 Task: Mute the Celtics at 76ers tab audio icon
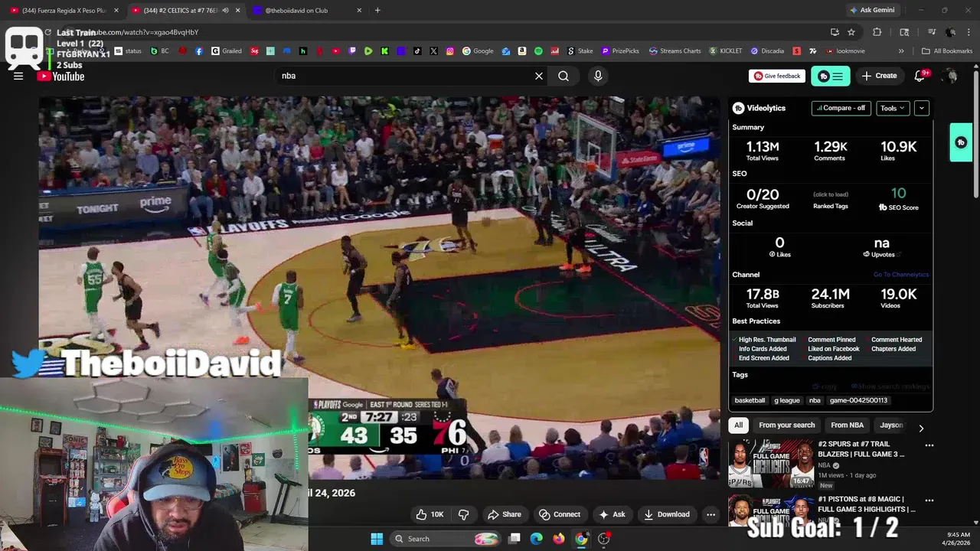click(225, 11)
